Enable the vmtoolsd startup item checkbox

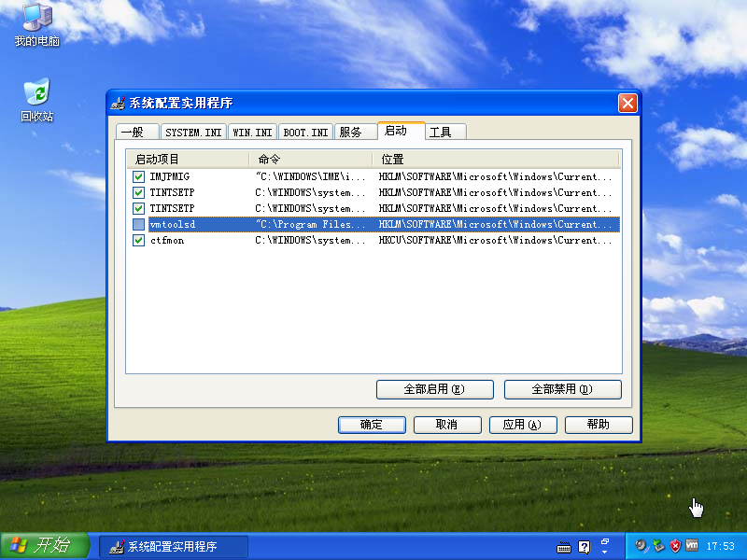pos(138,225)
